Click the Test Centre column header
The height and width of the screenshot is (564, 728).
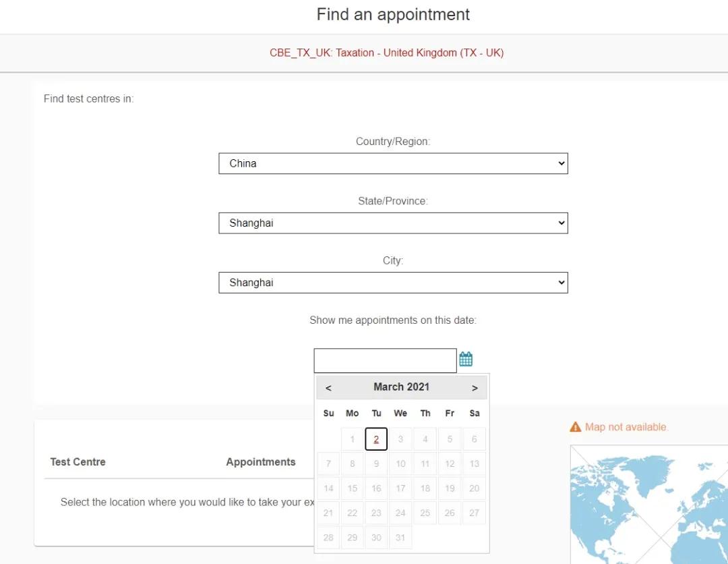click(x=78, y=462)
